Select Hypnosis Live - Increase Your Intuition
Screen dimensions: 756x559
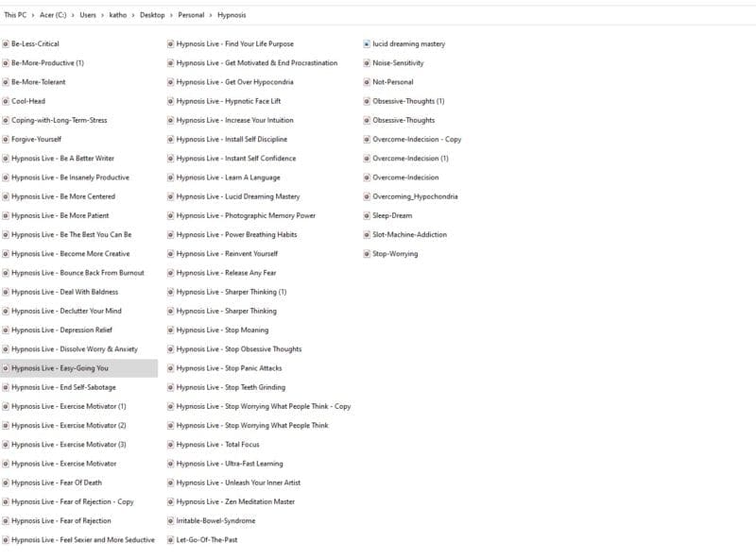(234, 120)
